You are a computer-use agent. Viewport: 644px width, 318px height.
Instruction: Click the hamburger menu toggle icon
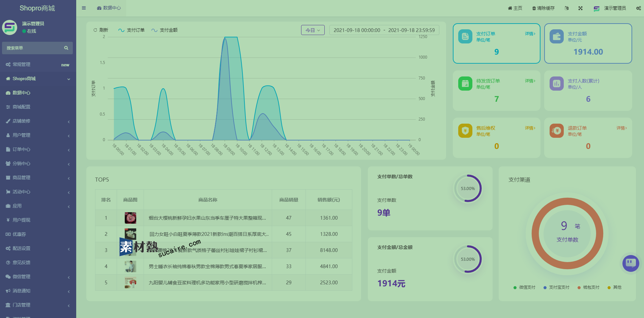(84, 8)
